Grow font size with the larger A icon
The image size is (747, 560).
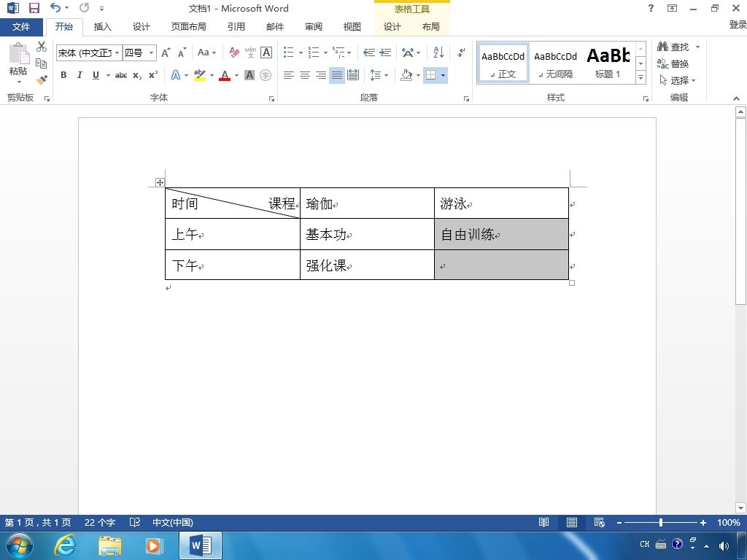pos(166,52)
